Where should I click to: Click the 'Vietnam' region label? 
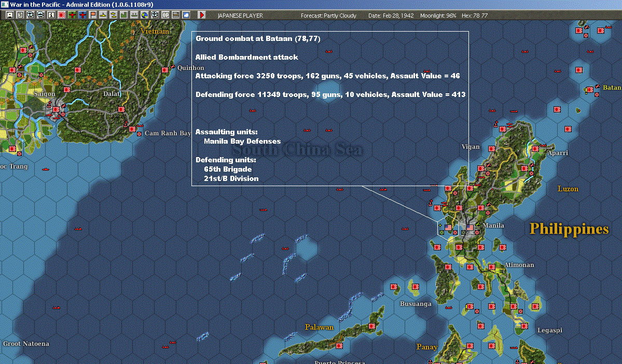(x=155, y=31)
